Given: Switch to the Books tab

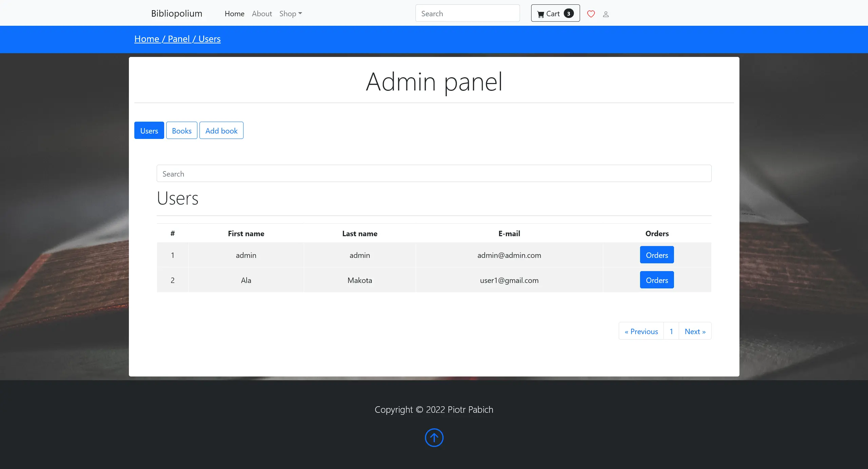Looking at the screenshot, I should tap(181, 130).
